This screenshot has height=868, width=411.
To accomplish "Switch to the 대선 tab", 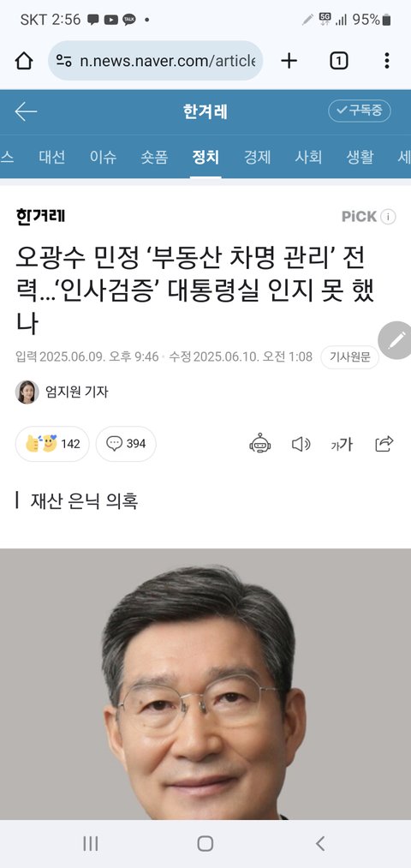I will (x=52, y=157).
